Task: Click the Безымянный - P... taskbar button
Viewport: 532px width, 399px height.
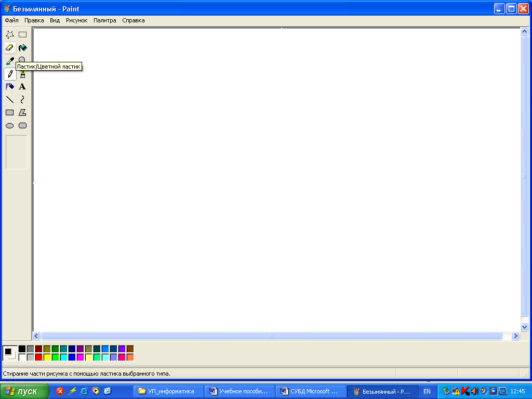Action: pos(382,392)
